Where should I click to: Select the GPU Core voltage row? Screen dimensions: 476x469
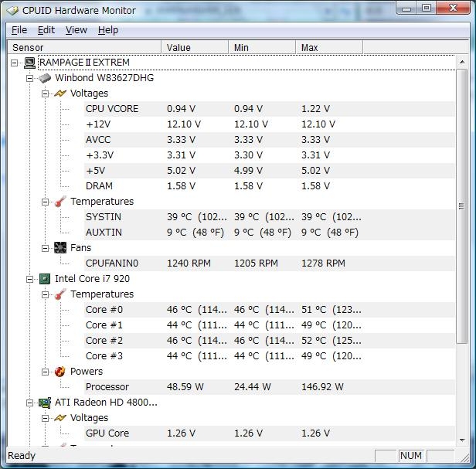(x=269, y=433)
